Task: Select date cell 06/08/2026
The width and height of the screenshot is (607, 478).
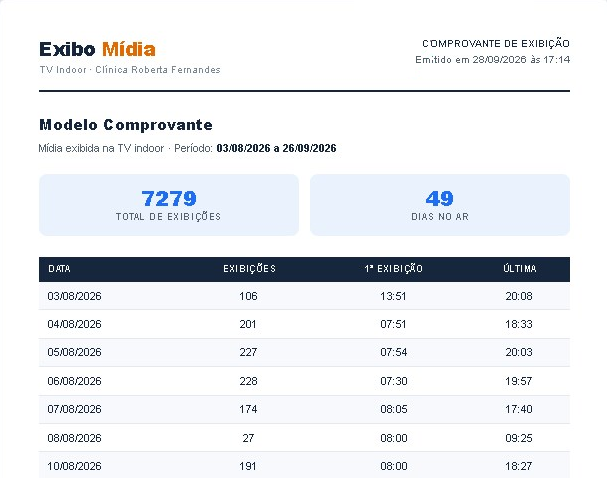Action: click(74, 381)
